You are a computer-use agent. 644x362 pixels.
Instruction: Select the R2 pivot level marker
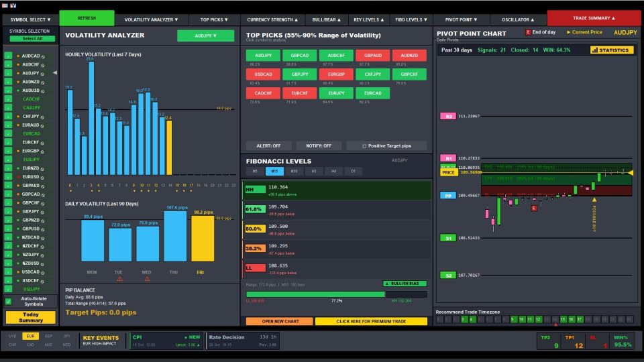[448, 116]
